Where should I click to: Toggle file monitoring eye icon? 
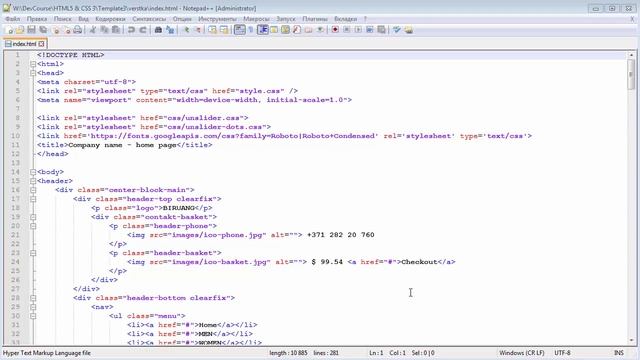pyautogui.click(x=320, y=30)
